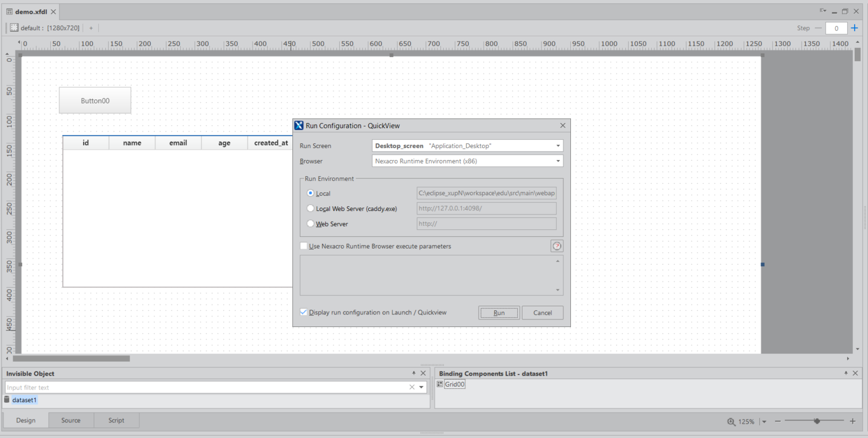Select the Web Server radio option

tap(311, 224)
